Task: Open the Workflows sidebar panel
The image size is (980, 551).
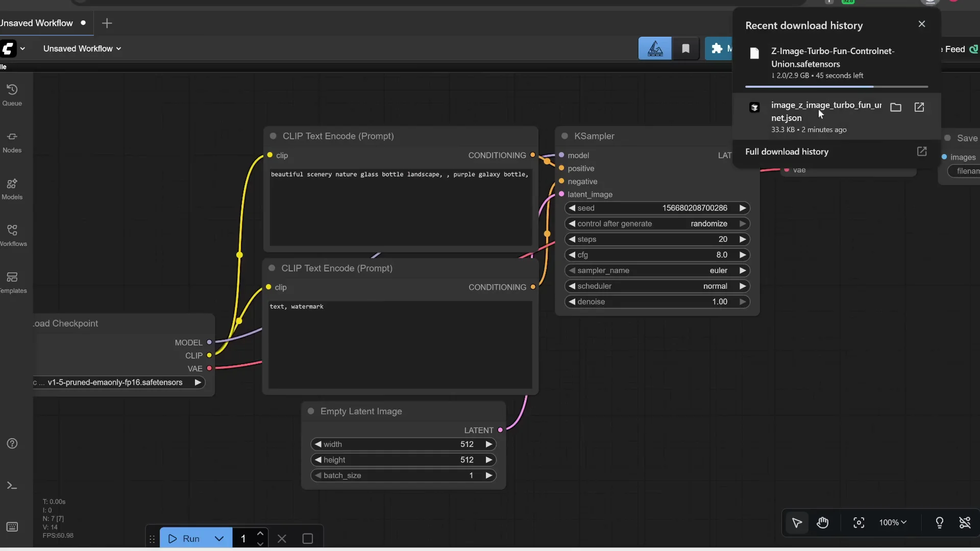Action: [12, 235]
